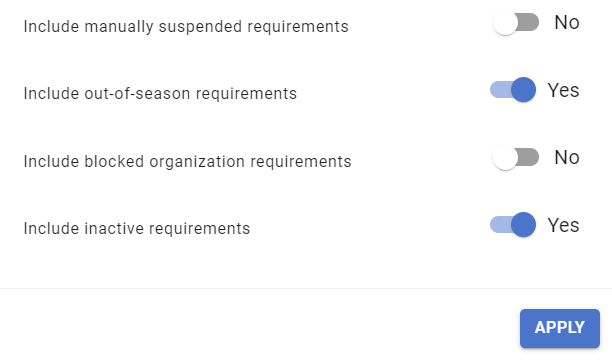Screen dimensions: 612x362
Task: Click 'Yes' text beside out-of-season toggle
Action: click(563, 91)
